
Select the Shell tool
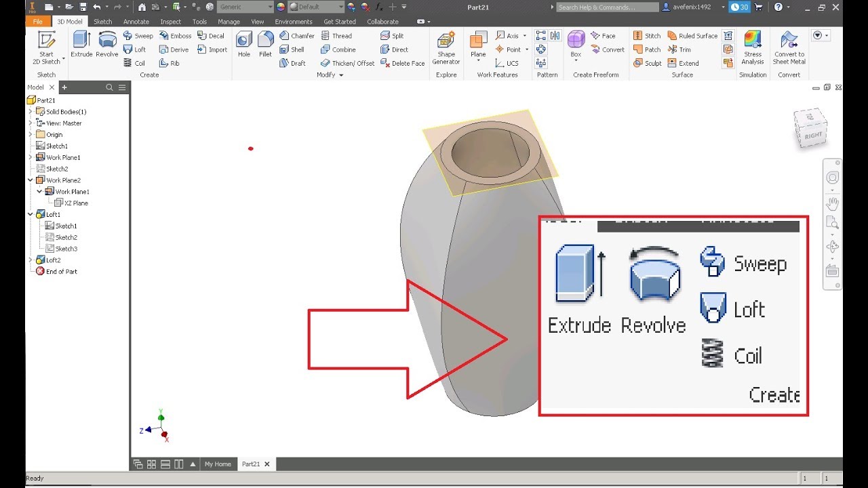click(292, 49)
